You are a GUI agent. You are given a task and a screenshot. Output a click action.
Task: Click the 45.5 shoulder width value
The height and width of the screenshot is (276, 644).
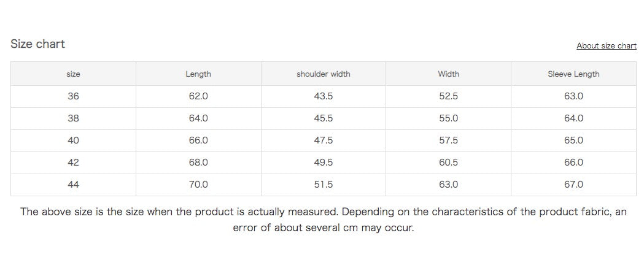click(323, 118)
